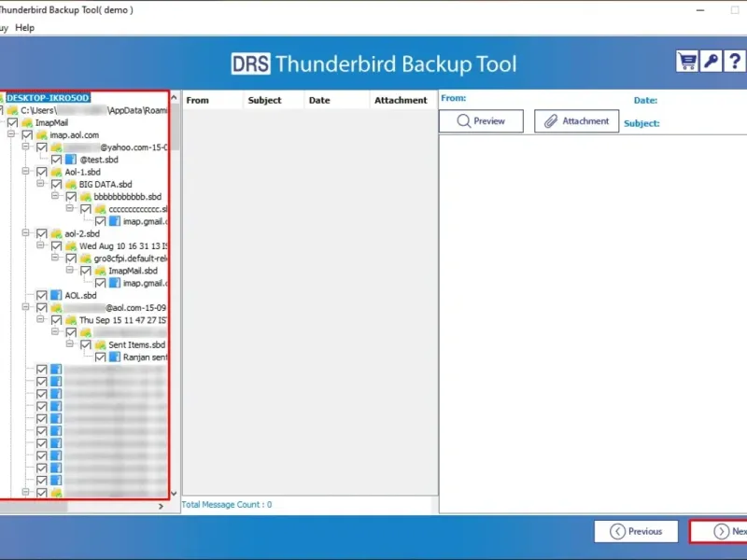Collapse the bbbbbbbbbbb.sbd node
Viewport: 747px width, 560px height.
(x=55, y=196)
